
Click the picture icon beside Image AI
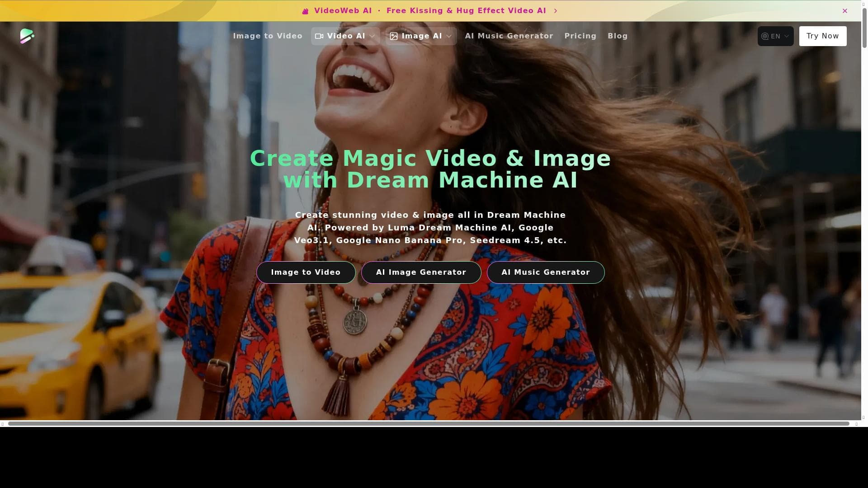(394, 36)
